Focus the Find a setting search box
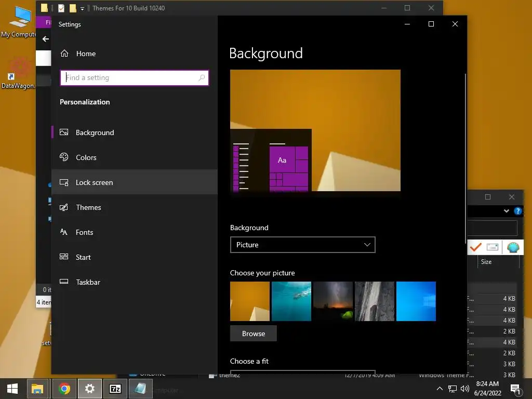The image size is (532, 399). [135, 78]
